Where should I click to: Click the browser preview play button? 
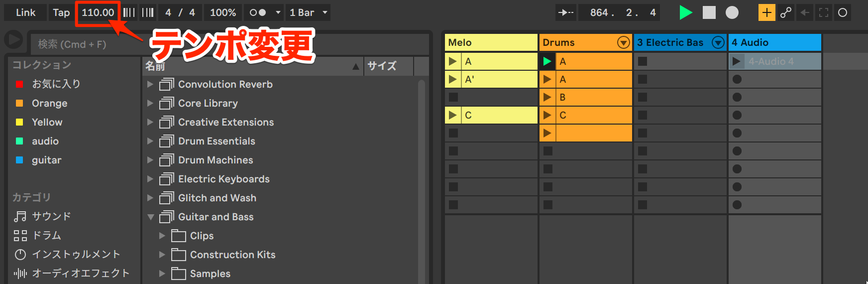tap(14, 40)
